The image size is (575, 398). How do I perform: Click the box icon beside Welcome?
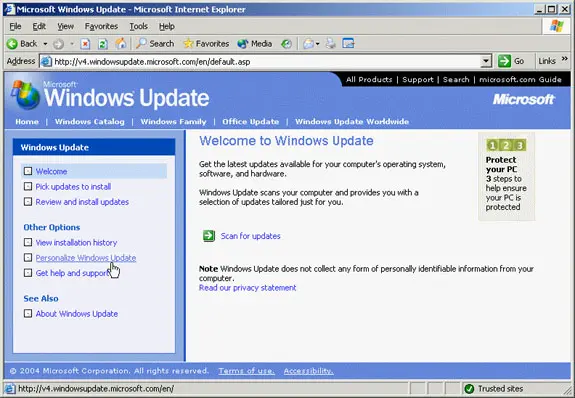point(28,171)
